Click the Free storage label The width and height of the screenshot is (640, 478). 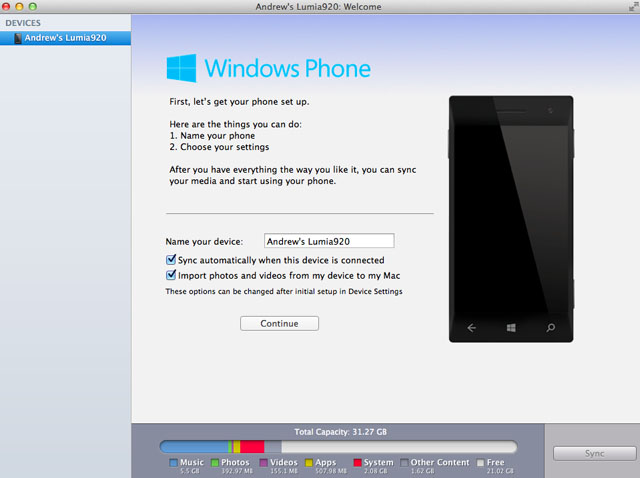click(x=496, y=462)
